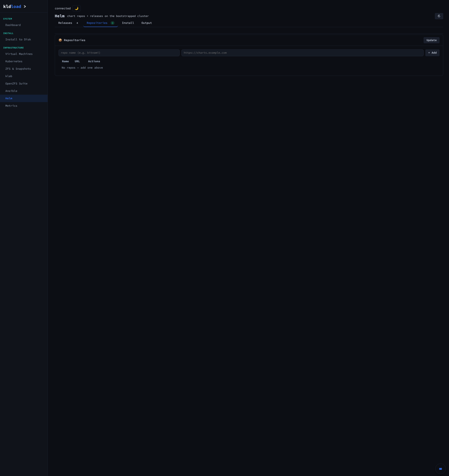
Task: Click the releases count badge showing 4
Action: coord(77,23)
